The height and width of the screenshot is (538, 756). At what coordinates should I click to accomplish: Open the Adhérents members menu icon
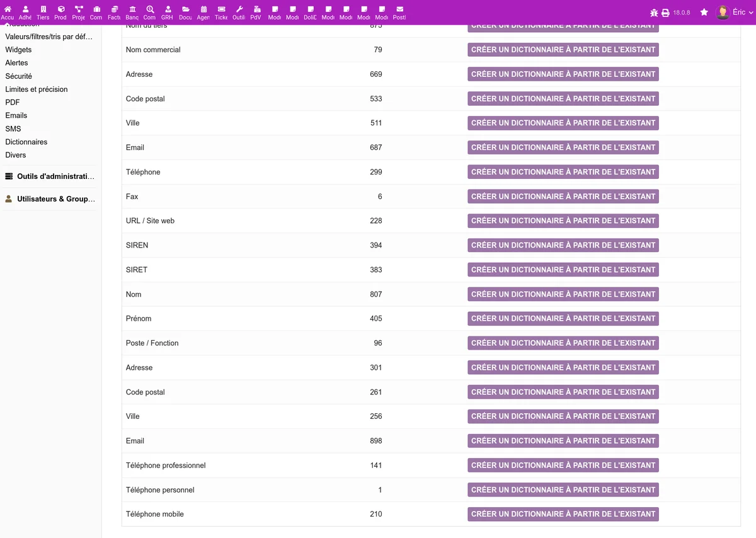[25, 9]
